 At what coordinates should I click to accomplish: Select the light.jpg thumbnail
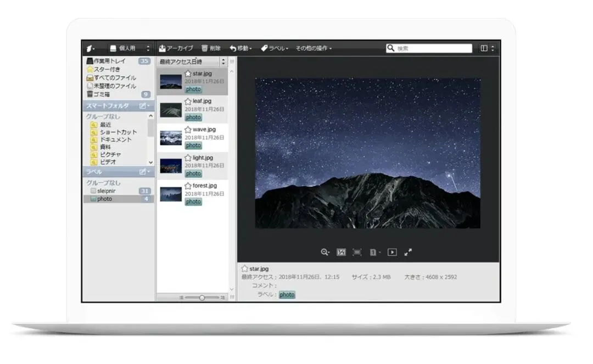(x=171, y=166)
